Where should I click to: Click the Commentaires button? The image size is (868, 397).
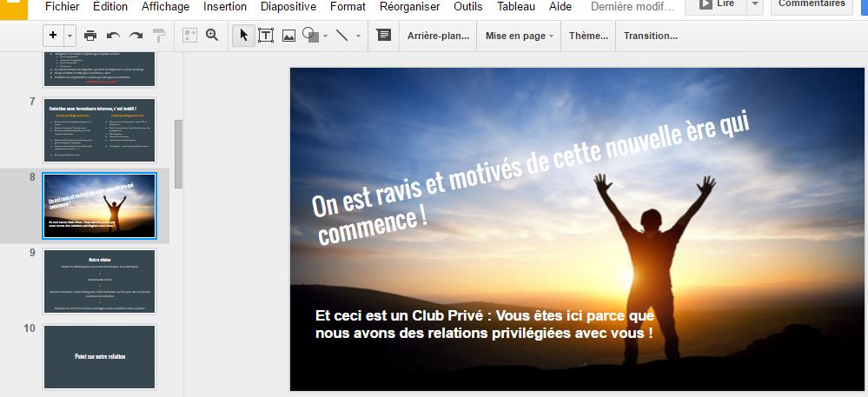coord(812,4)
